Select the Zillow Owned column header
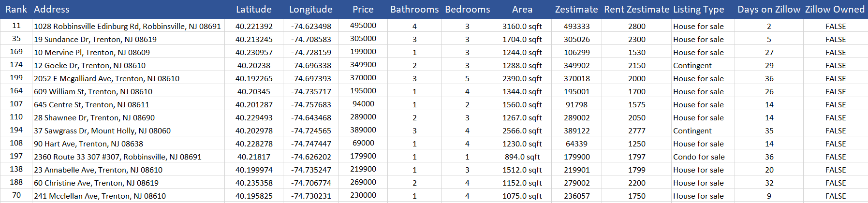Screen dimensions: 868x203 [x=835, y=9]
